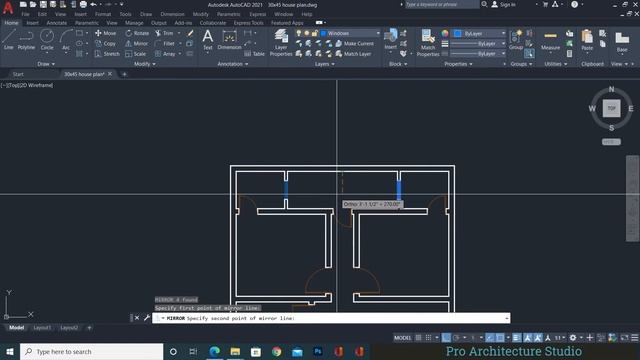Select the Trim tool
The width and height of the screenshot is (640, 360).
pyautogui.click(x=164, y=33)
